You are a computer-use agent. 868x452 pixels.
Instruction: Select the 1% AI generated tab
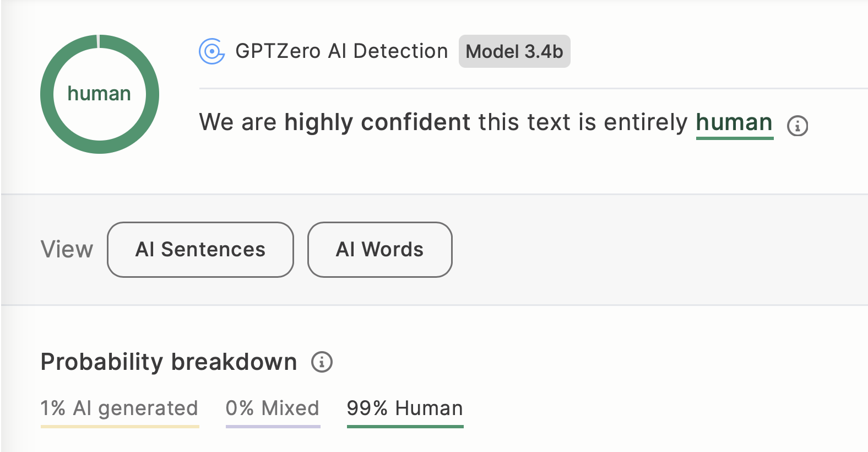(x=120, y=408)
